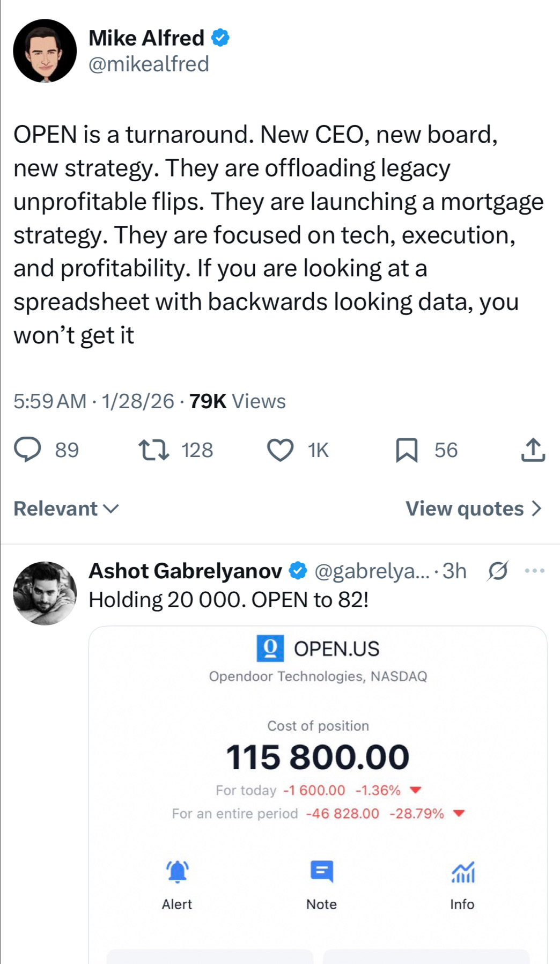Open View quotes chevron link
The width and height of the screenshot is (560, 964).
(x=474, y=509)
